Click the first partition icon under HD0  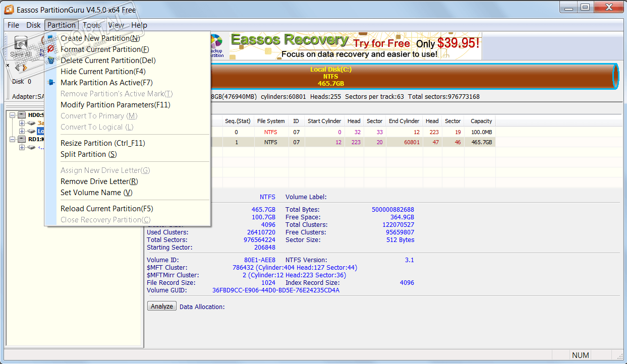click(x=32, y=123)
